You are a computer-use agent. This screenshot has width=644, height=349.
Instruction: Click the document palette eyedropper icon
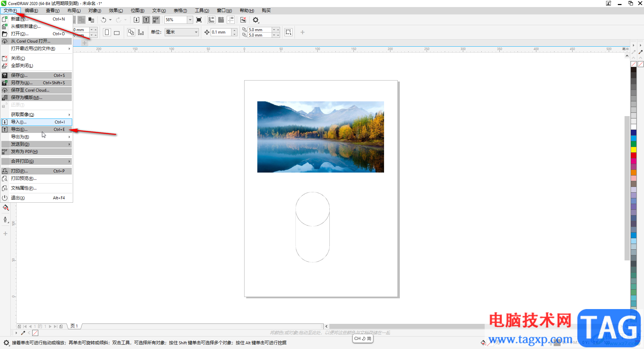tap(23, 333)
